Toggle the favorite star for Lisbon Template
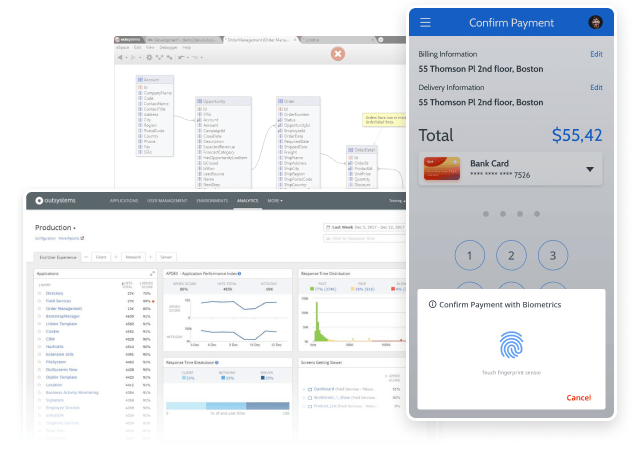This screenshot has width=635, height=450. [39, 324]
